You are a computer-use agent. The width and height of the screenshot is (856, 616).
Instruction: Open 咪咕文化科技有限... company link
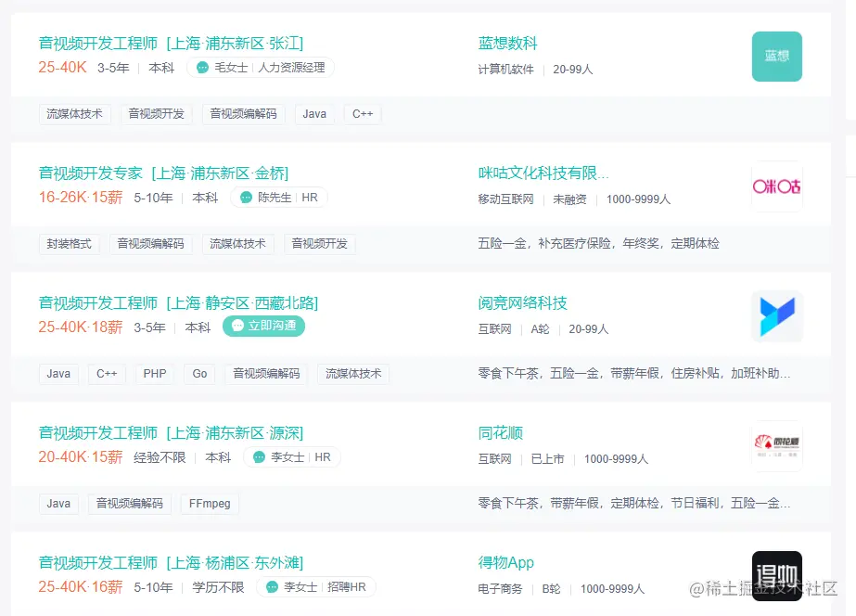click(x=543, y=173)
